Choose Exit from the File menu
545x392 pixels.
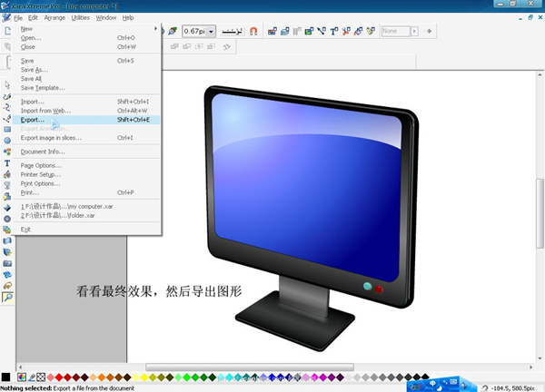[x=86, y=230]
